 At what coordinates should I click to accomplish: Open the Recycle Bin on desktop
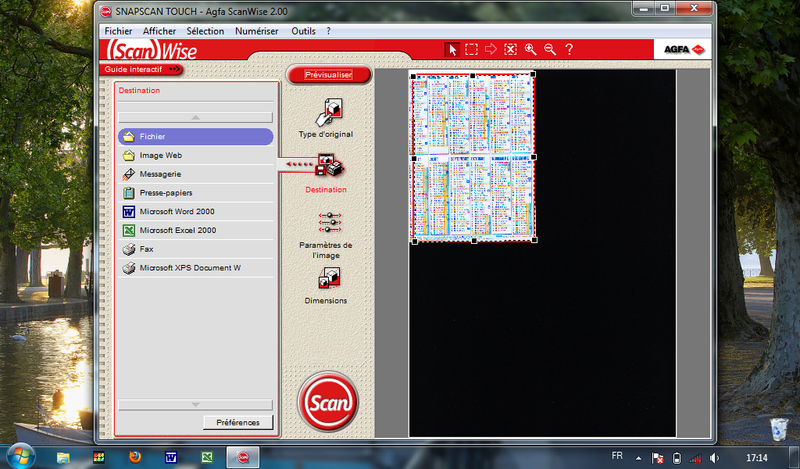[779, 429]
